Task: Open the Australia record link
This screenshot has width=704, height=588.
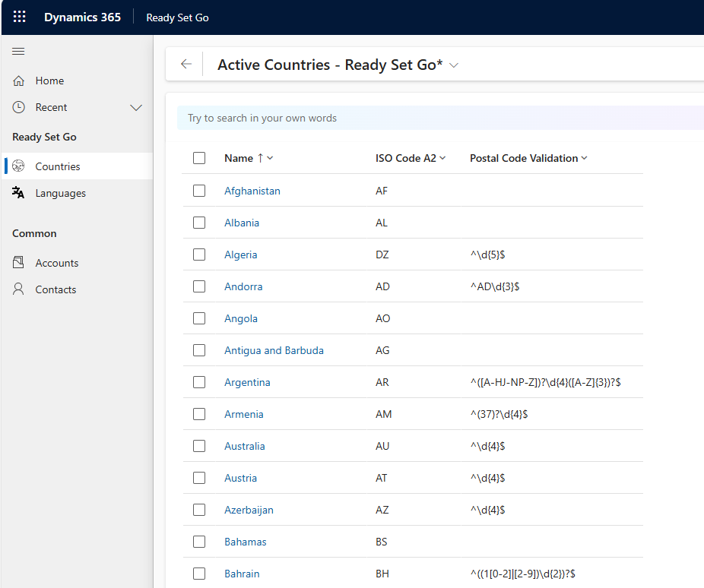Action: tap(245, 446)
